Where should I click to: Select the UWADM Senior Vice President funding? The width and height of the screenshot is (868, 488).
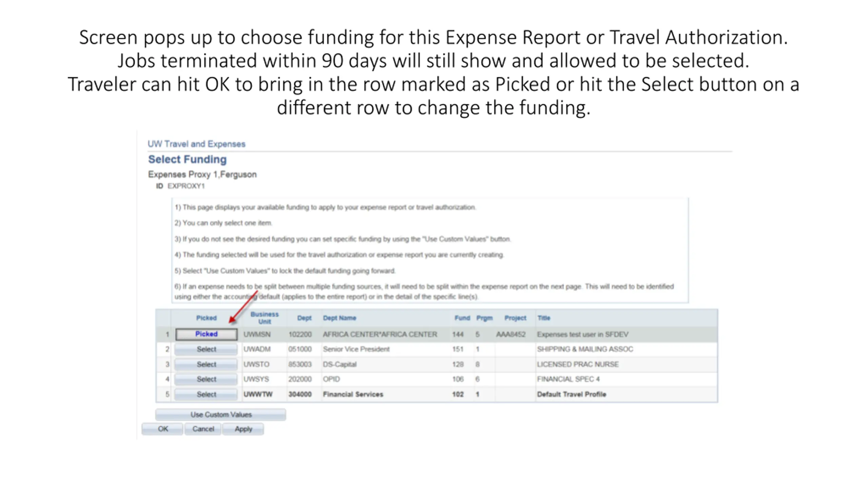[206, 349]
